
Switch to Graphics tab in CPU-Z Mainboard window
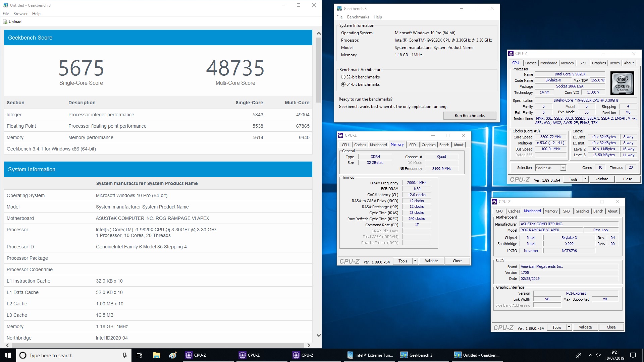pos(582,211)
